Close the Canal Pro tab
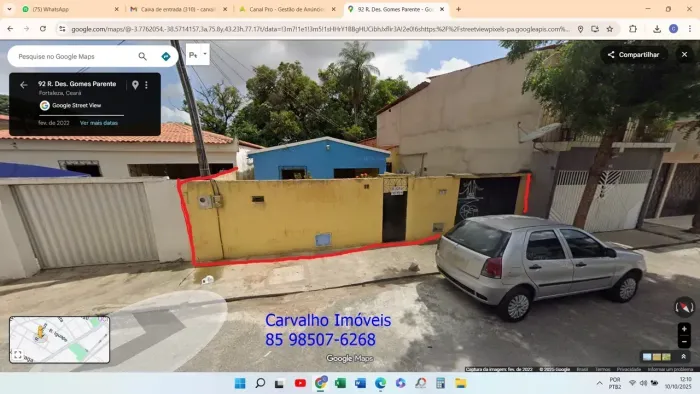 pyautogui.click(x=333, y=9)
